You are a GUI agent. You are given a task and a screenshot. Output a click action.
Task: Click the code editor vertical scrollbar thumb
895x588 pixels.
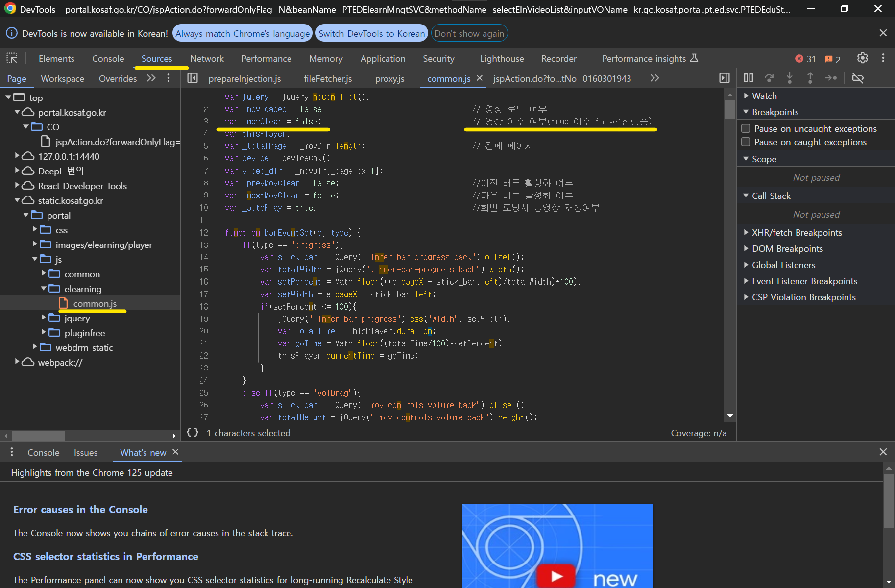(730, 110)
